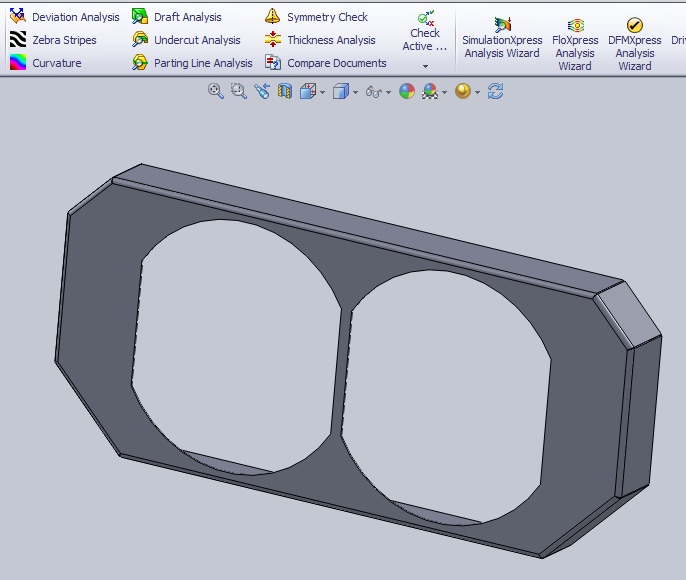The height and width of the screenshot is (580, 686).
Task: Toggle Curvature display
Action: [46, 63]
